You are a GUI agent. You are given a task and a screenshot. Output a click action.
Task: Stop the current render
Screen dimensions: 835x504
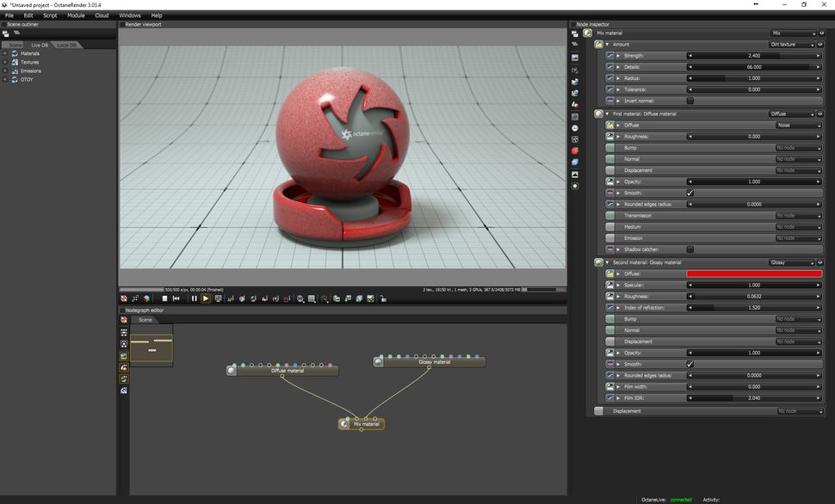coord(164,298)
